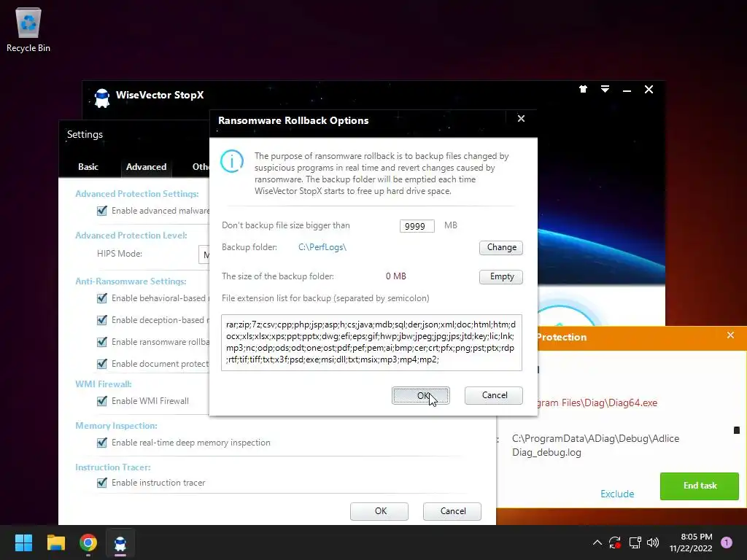Click the max file size field 9999
Screen dimensions: 747x560
click(x=417, y=226)
